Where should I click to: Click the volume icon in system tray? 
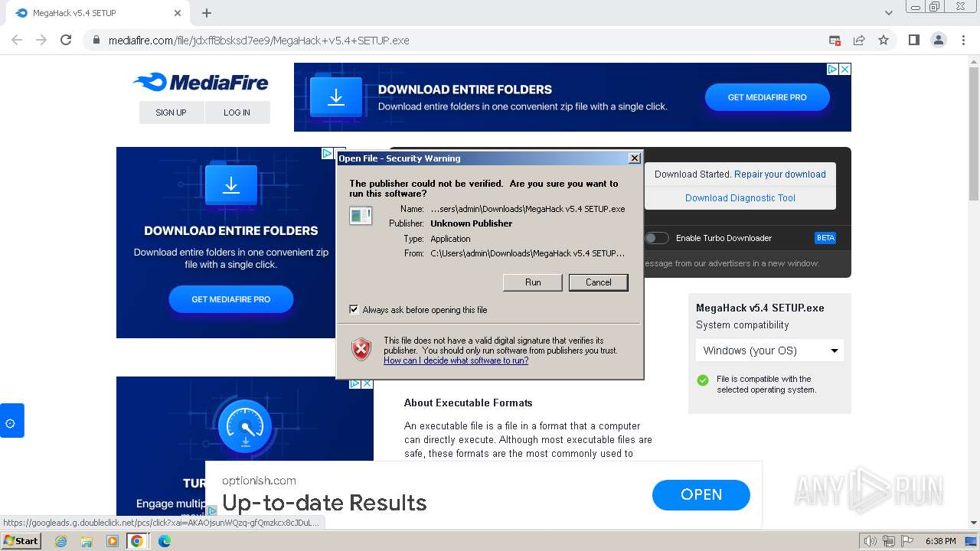pos(870,541)
